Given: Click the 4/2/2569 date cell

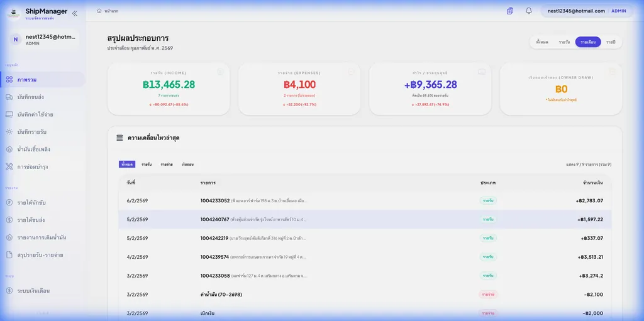Looking at the screenshot, I should click(137, 257).
